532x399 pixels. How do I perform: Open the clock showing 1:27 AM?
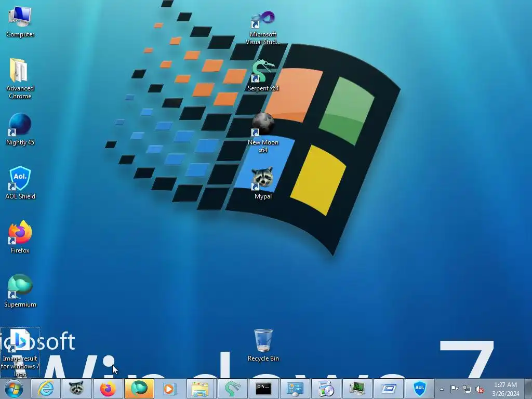pyautogui.click(x=506, y=389)
